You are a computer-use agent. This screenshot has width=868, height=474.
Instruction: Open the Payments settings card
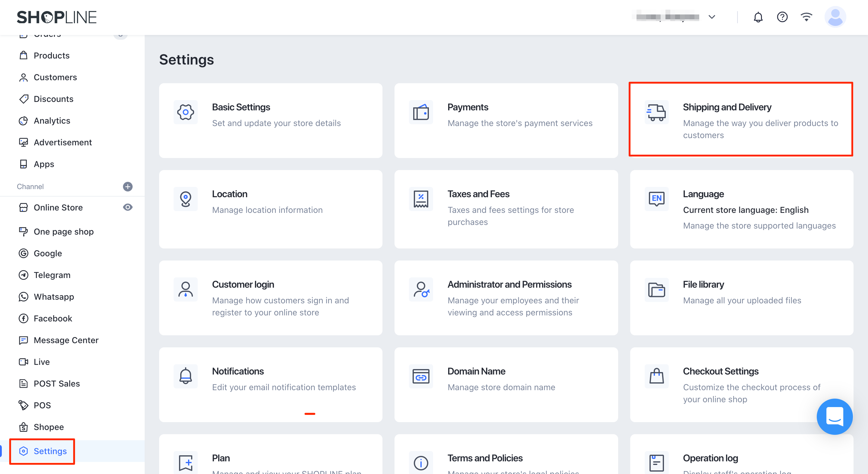click(x=506, y=120)
